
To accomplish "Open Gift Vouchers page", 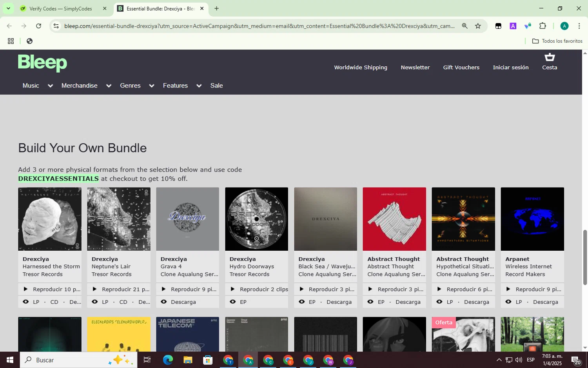I will click(461, 67).
